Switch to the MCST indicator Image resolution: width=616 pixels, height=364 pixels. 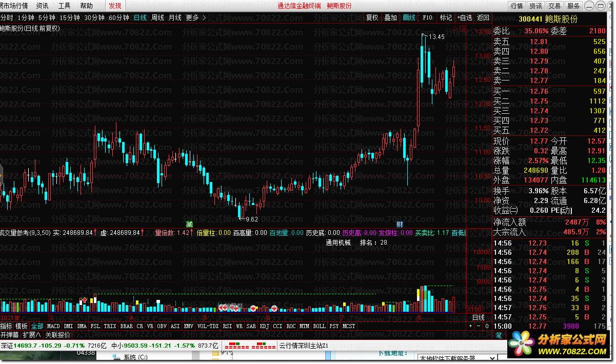tap(349, 326)
